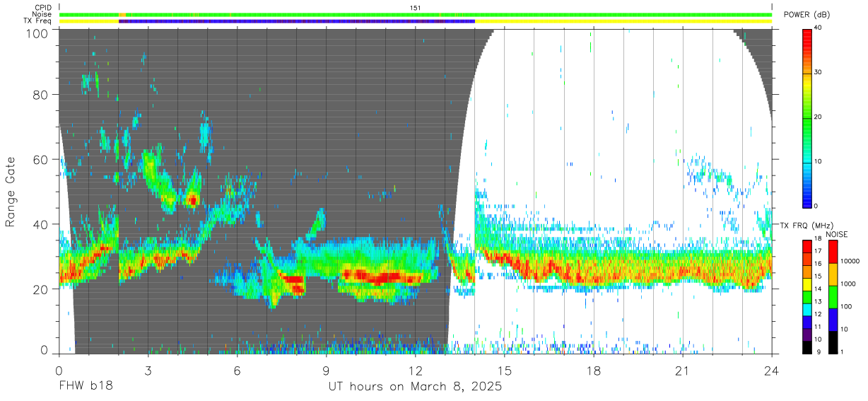
Task: Click the Noise row label above the plot
Action: pyautogui.click(x=42, y=14)
